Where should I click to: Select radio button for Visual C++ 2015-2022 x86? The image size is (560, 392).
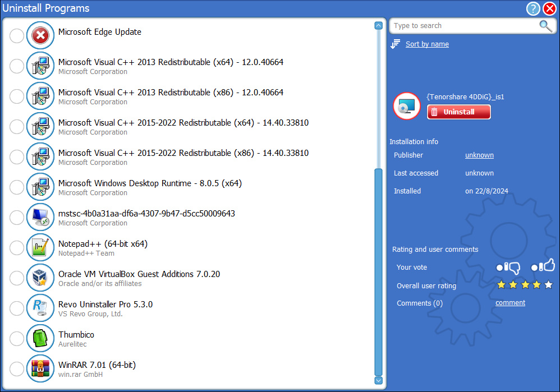(17, 157)
